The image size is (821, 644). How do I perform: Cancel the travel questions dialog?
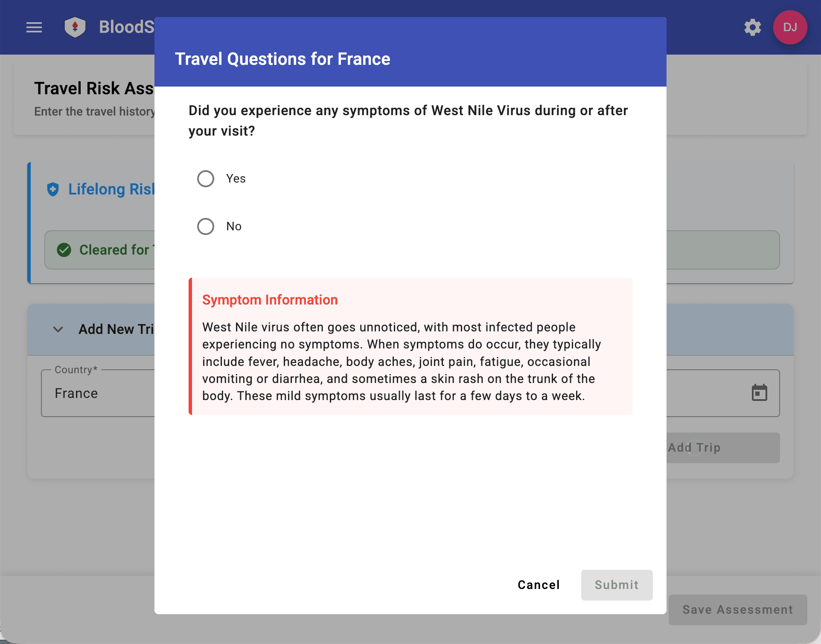538,585
